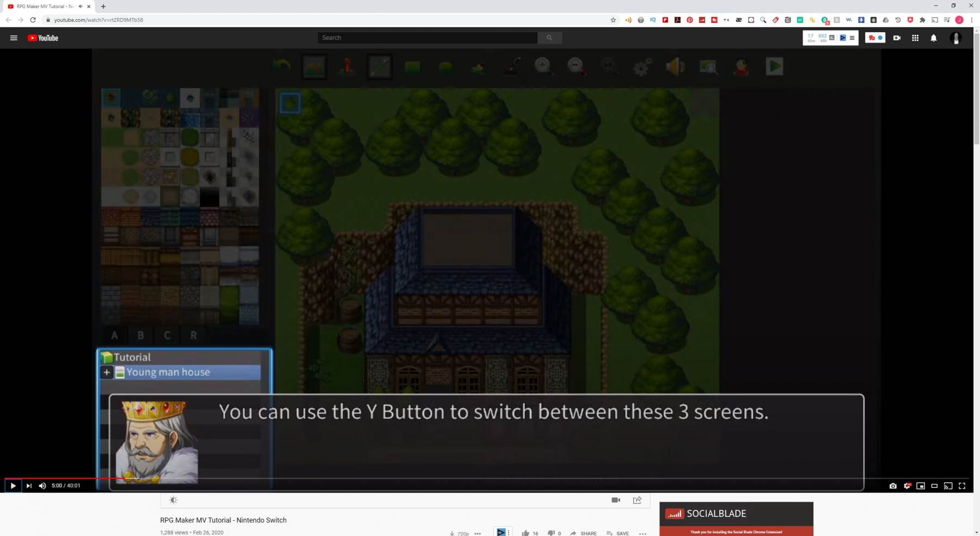Open the SocialBlade panel header
Image resolution: width=980 pixels, height=536 pixels.
coord(736,514)
